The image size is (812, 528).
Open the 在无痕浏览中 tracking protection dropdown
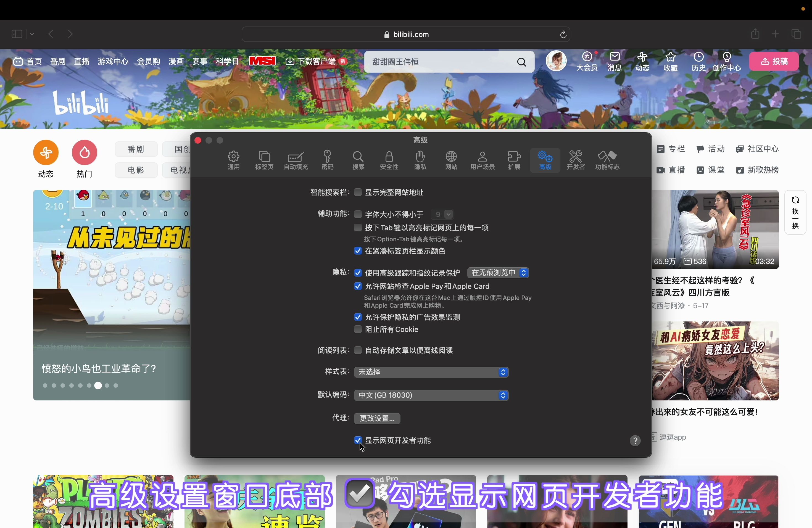click(498, 273)
